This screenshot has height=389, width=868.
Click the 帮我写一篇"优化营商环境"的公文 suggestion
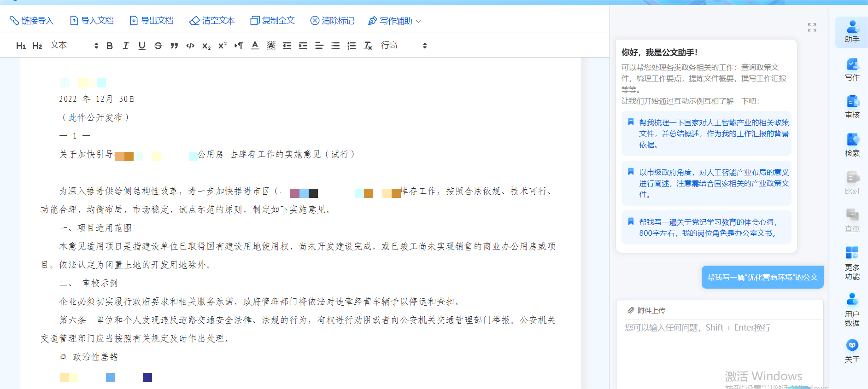click(x=762, y=277)
